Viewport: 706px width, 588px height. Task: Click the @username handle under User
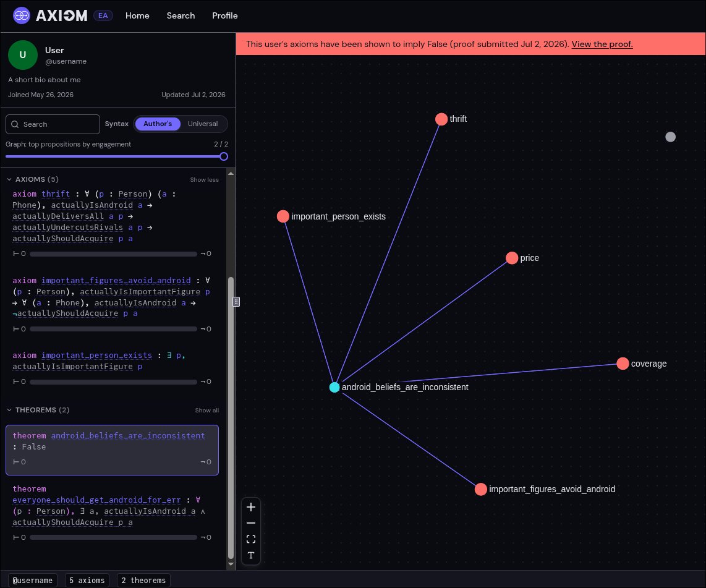tap(66, 61)
